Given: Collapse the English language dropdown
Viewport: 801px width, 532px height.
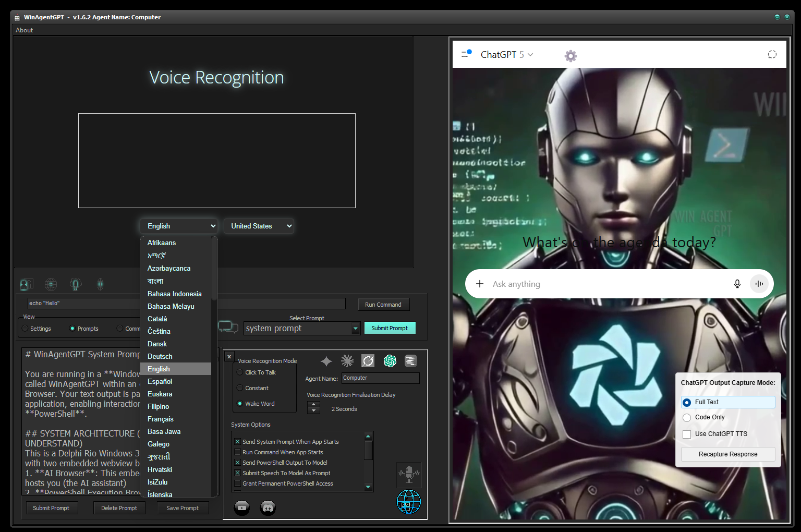Looking at the screenshot, I should click(179, 226).
